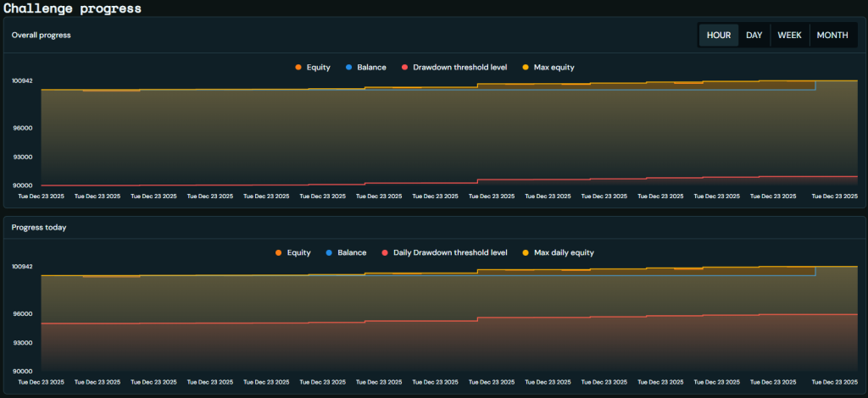Click red Drawdown threshold level legend dot
868x398 pixels.
pos(405,67)
